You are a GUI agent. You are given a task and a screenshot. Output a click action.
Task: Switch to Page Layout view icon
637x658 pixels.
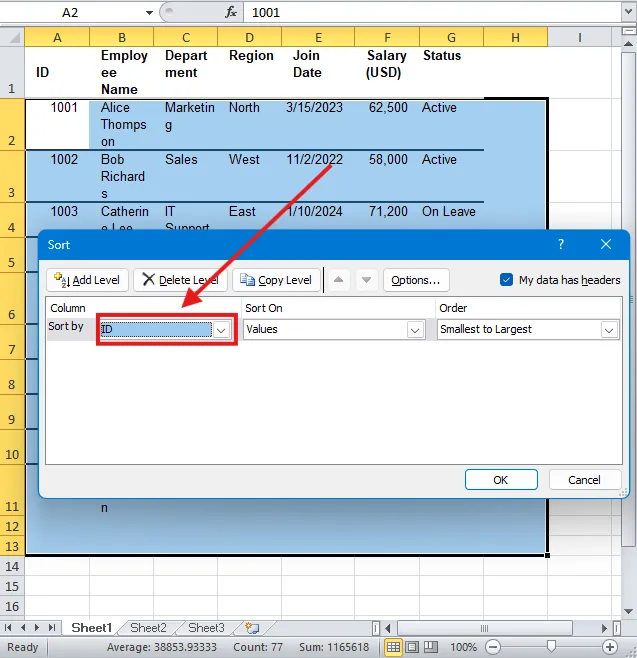pyautogui.click(x=413, y=647)
